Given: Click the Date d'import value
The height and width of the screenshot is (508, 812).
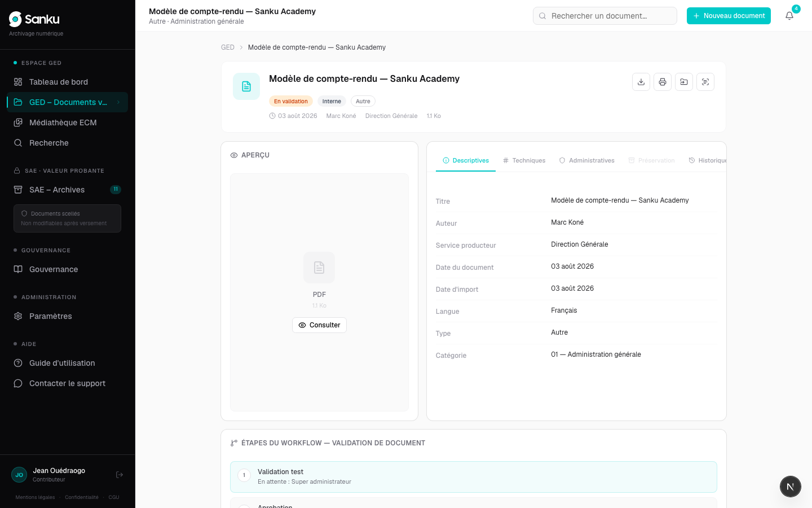Looking at the screenshot, I should [572, 288].
